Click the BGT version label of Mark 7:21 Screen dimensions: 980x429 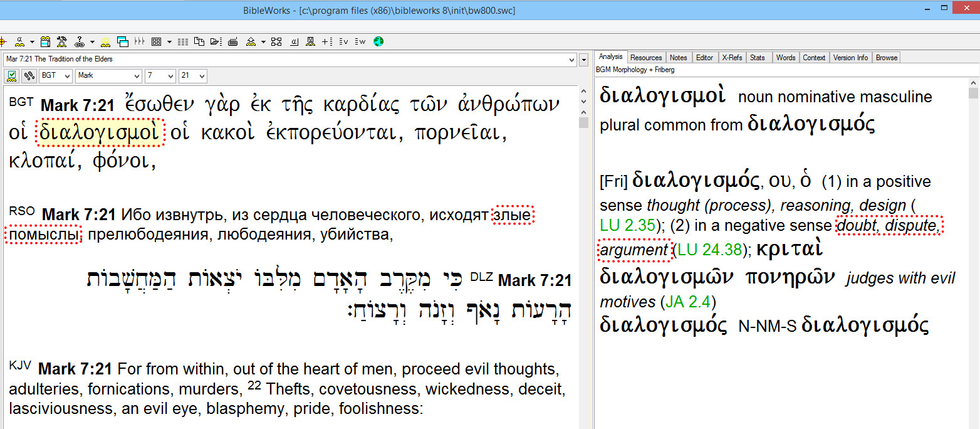(x=21, y=101)
